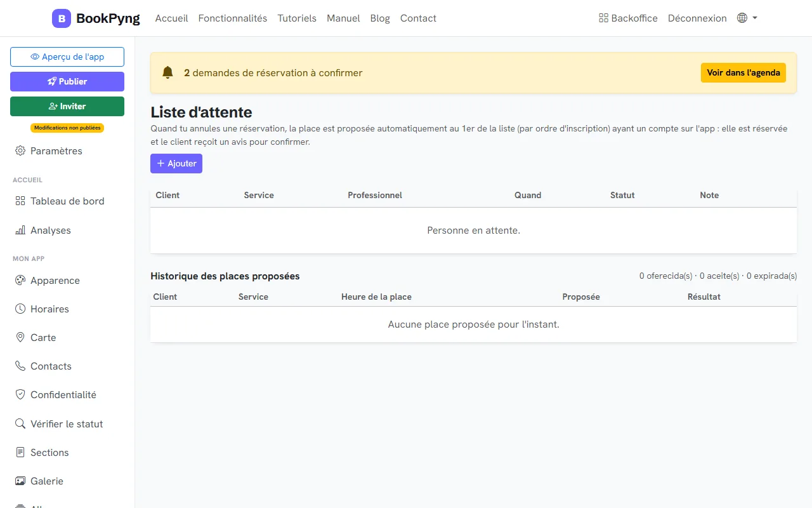This screenshot has width=812, height=508.
Task: Go to Tableau de bord
Action: pyautogui.click(x=67, y=201)
